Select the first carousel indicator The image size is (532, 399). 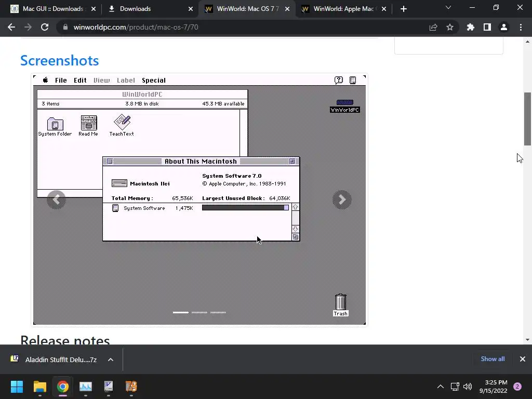(180, 312)
